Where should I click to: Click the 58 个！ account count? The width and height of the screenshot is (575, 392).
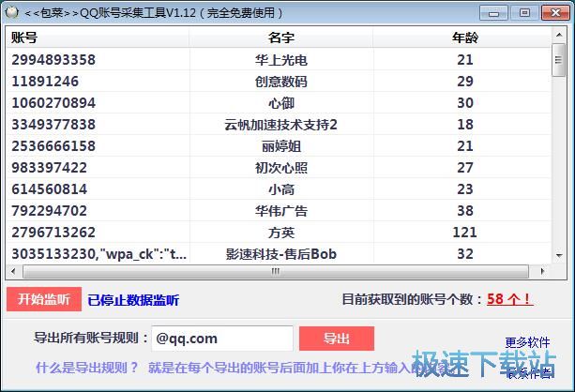coord(509,299)
